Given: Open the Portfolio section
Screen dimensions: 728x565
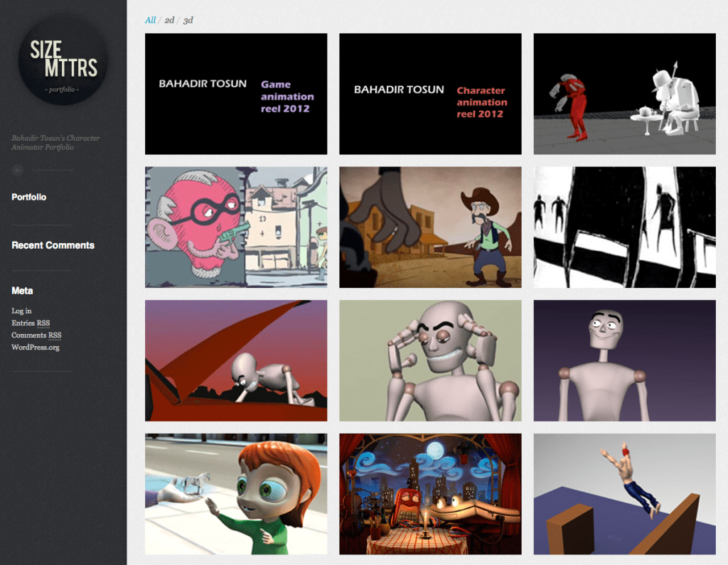Looking at the screenshot, I should click(28, 197).
